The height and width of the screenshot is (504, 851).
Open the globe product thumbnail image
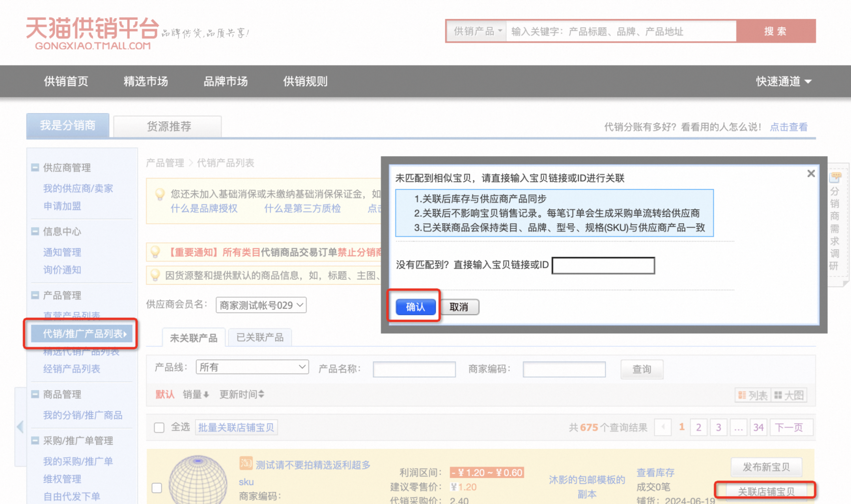198,480
